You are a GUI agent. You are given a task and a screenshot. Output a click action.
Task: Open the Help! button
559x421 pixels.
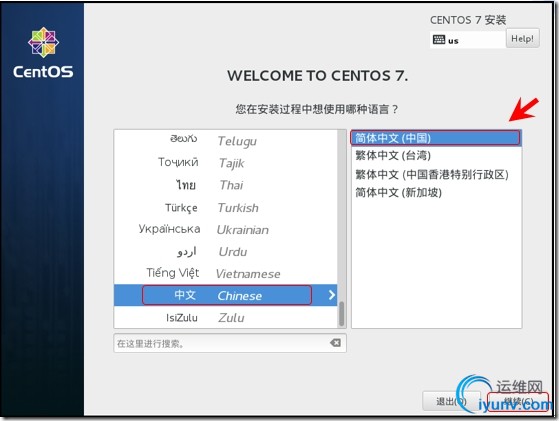pos(522,38)
